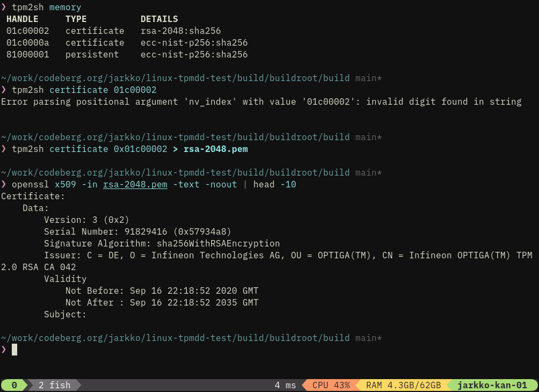
Task: Click the tmux session 0 indicator
Action: 14,385
